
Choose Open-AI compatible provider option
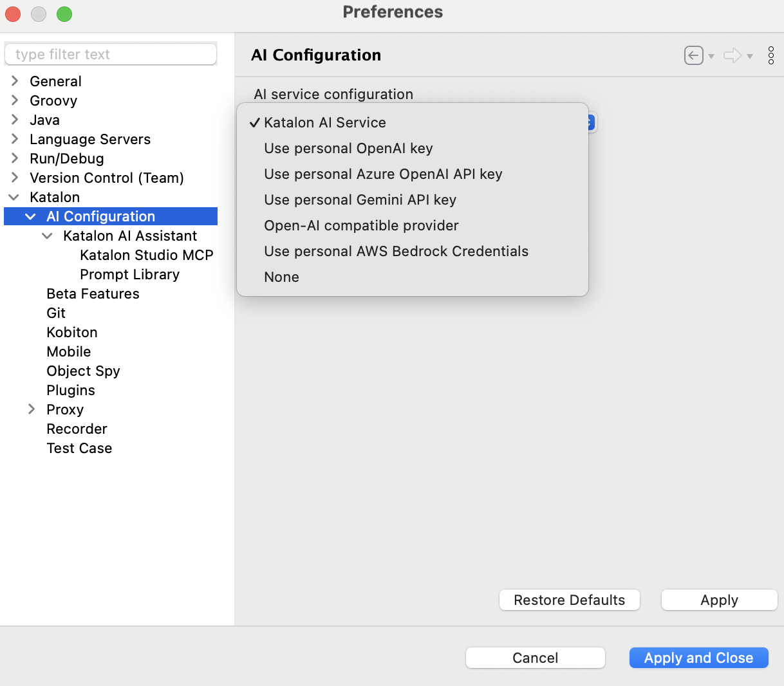click(x=361, y=226)
